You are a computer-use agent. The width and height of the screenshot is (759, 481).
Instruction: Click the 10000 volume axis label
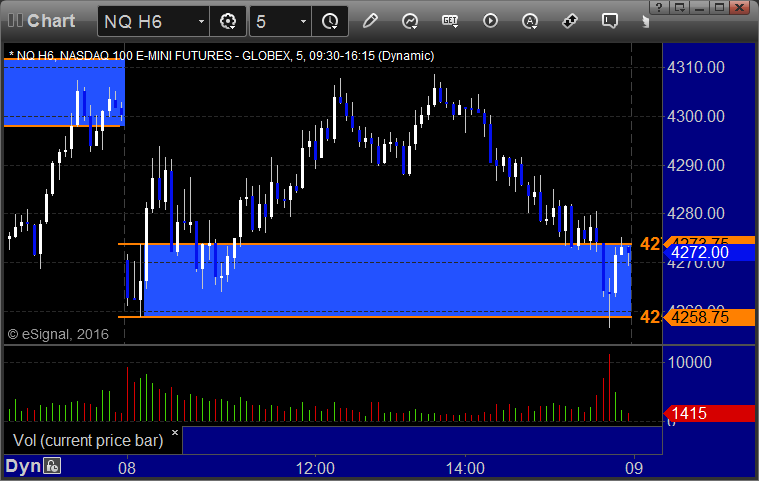pyautogui.click(x=689, y=362)
